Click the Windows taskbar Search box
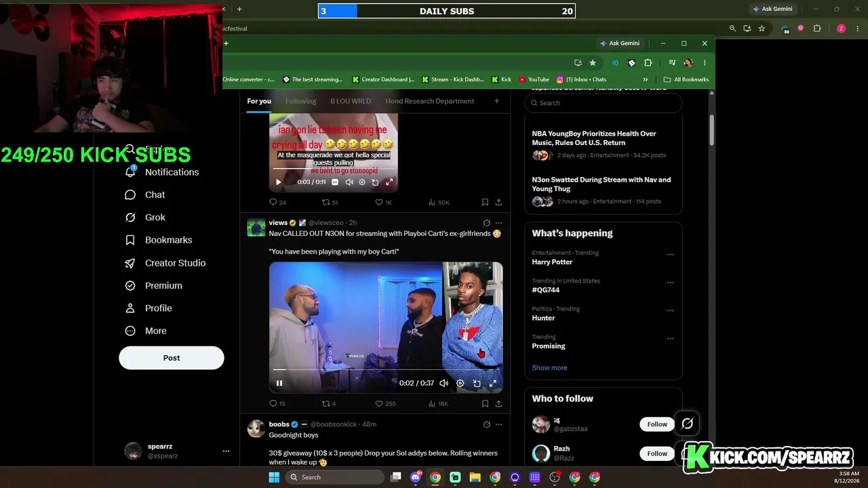This screenshot has width=868, height=488. (x=335, y=477)
